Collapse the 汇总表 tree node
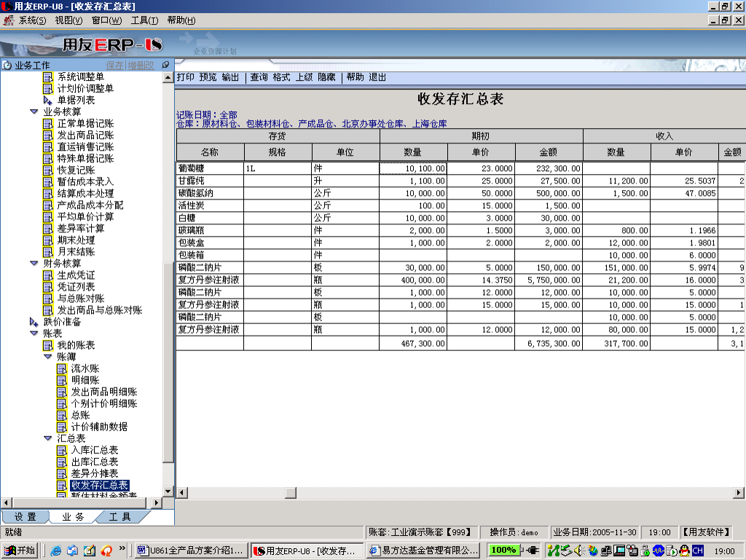The width and height of the screenshot is (746, 560). 47,438
